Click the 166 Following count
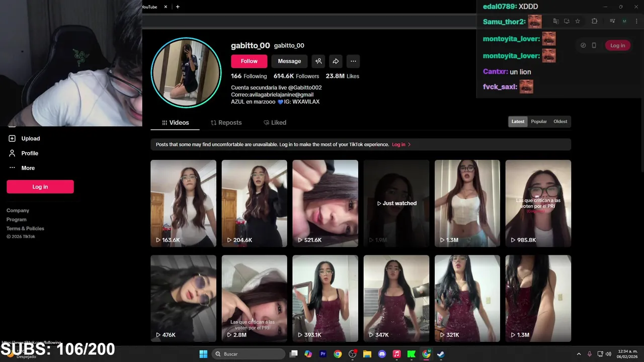This screenshot has width=644, height=362. (x=249, y=76)
